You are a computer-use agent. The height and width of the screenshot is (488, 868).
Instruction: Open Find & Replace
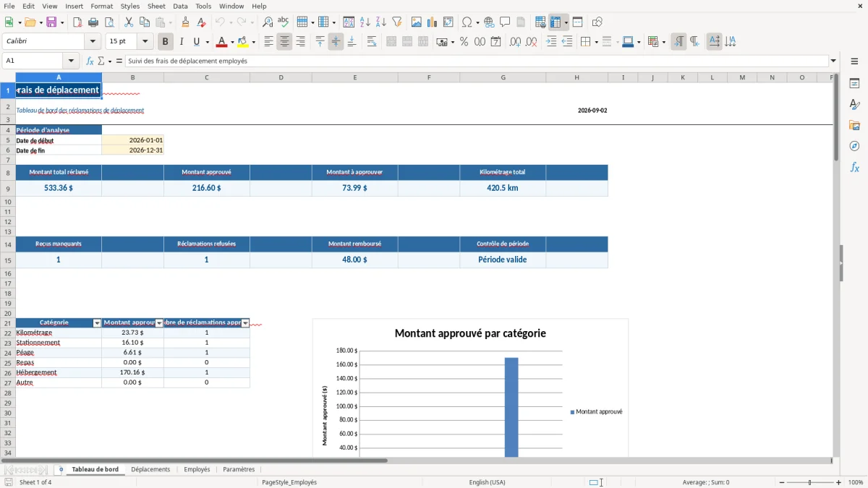268,22
